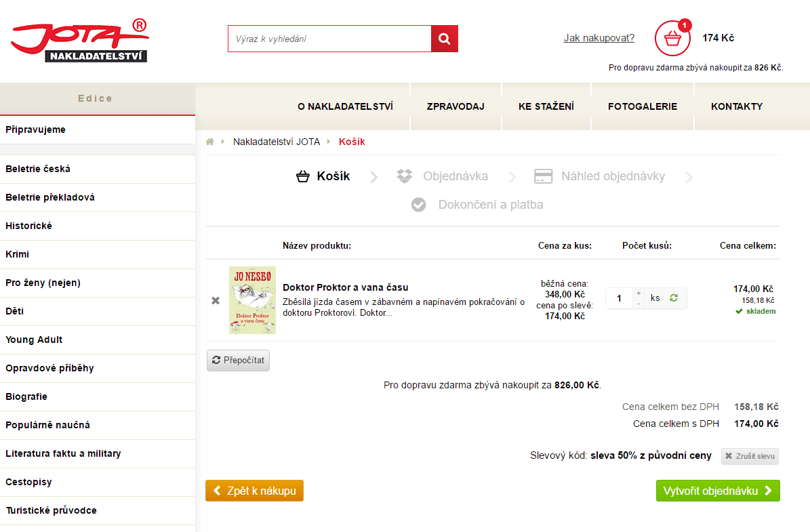This screenshot has height=532, width=810.
Task: Open Historické sidebar category
Action: [x=98, y=226]
